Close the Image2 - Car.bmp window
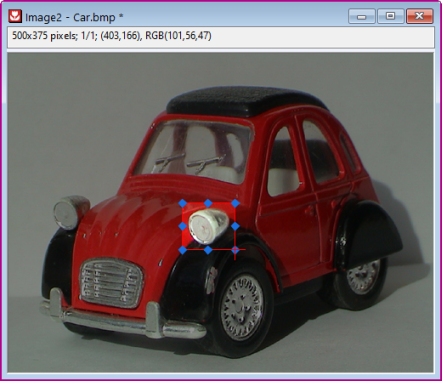Screen dimensions: 442x381 pyautogui.click(x=420, y=16)
